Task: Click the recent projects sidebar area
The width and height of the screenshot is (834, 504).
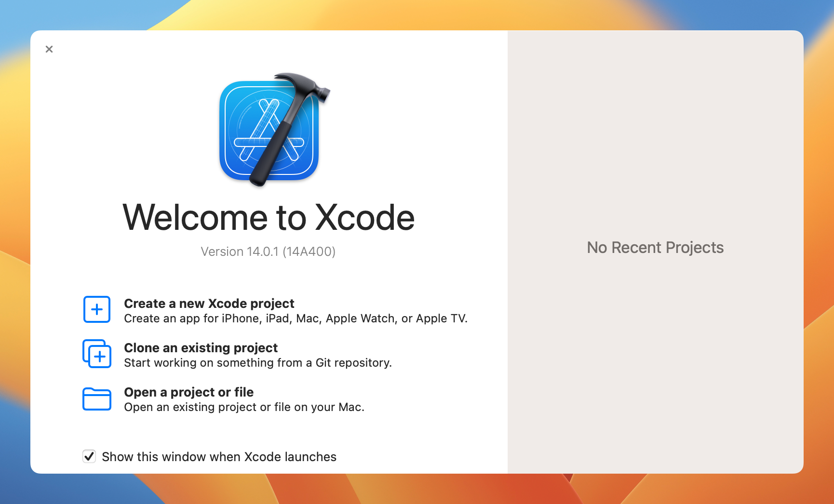Action: coord(655,337)
